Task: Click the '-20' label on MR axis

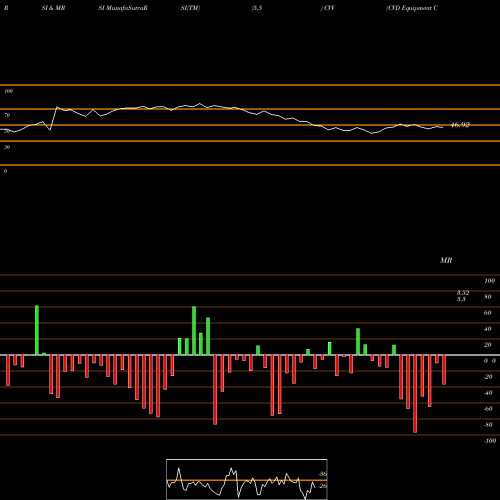Action: 488,377
